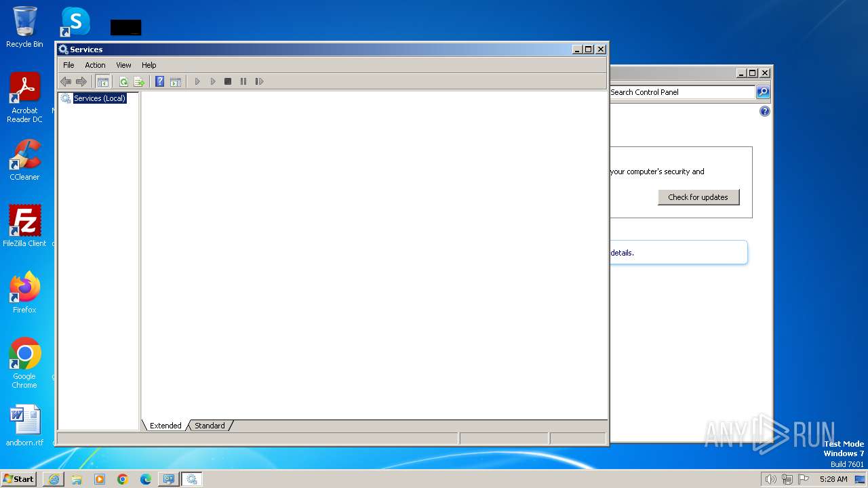Viewport: 868px width, 488px height.
Task: Open the Help menu
Action: pos(149,65)
